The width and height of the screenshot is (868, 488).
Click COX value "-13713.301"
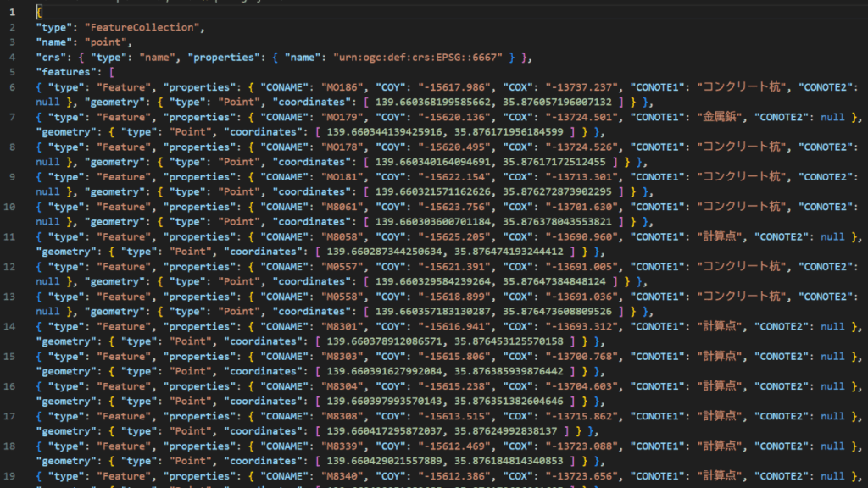[x=581, y=176]
